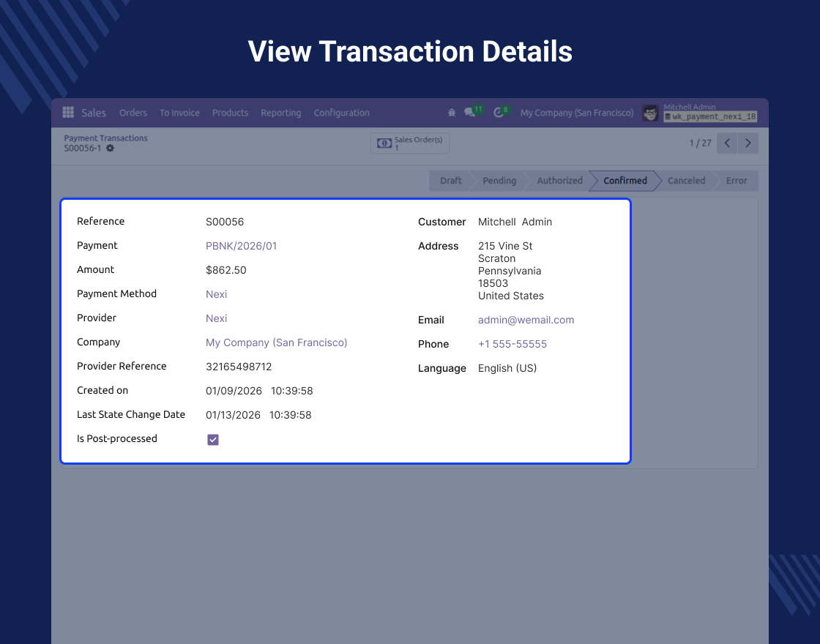Click the postal code 18503
820x644 pixels.
pyautogui.click(x=493, y=283)
